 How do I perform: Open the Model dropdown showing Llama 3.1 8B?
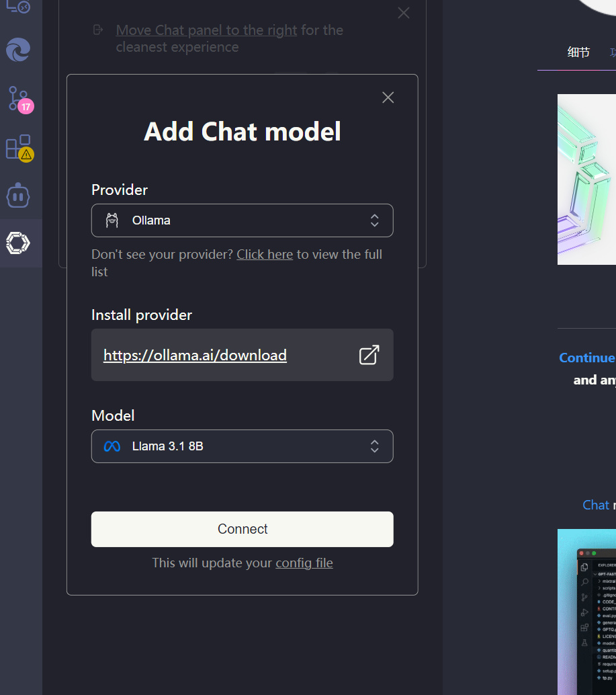243,446
